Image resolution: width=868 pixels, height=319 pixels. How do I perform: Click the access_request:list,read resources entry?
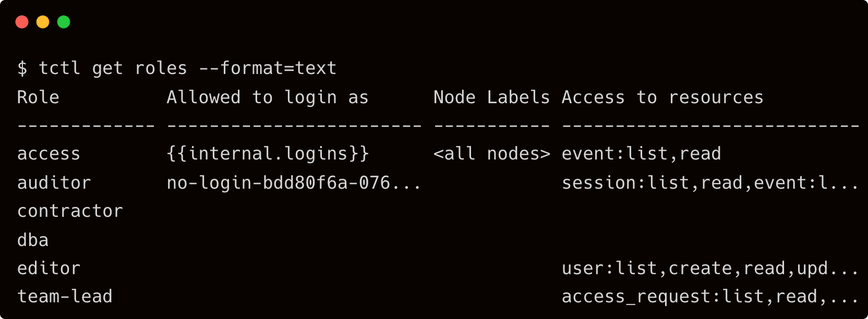[710, 297]
